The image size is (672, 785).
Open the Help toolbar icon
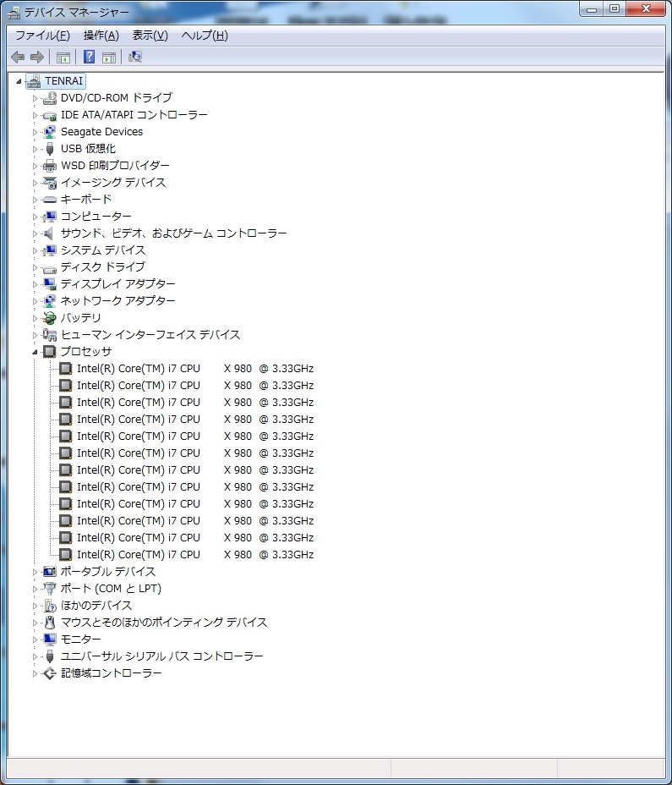89,57
